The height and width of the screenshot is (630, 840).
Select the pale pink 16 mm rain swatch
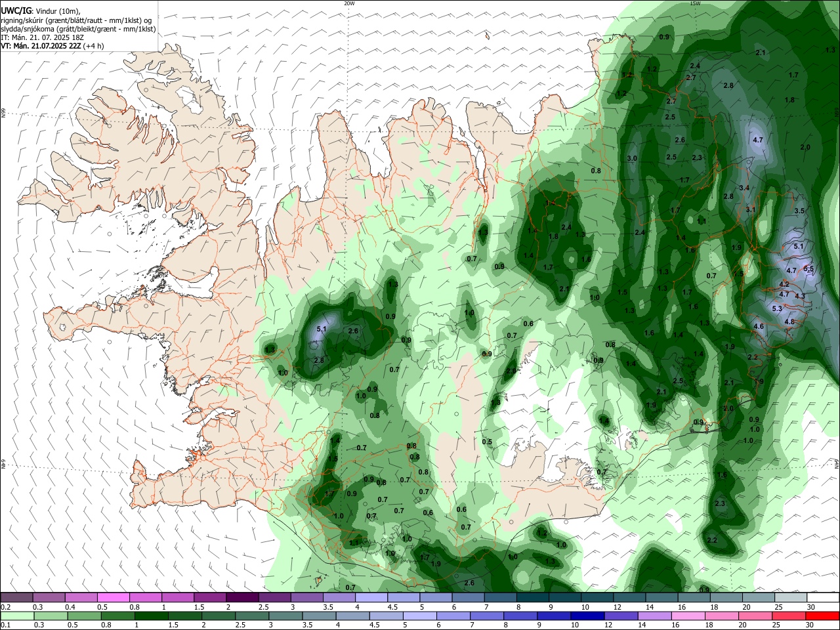[x=688, y=616]
